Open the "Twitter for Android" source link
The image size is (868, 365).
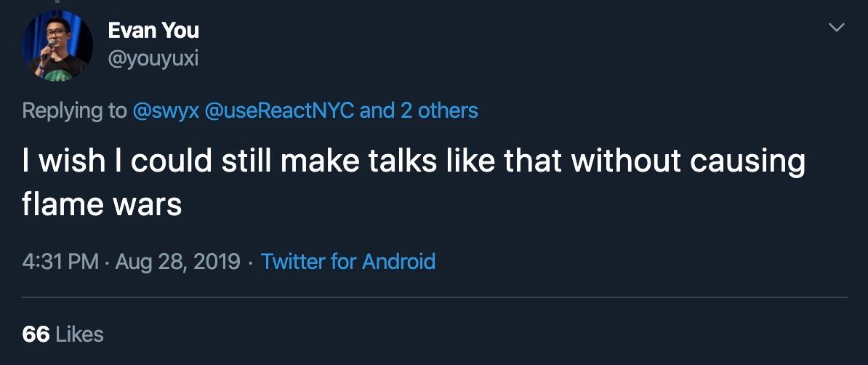347,261
